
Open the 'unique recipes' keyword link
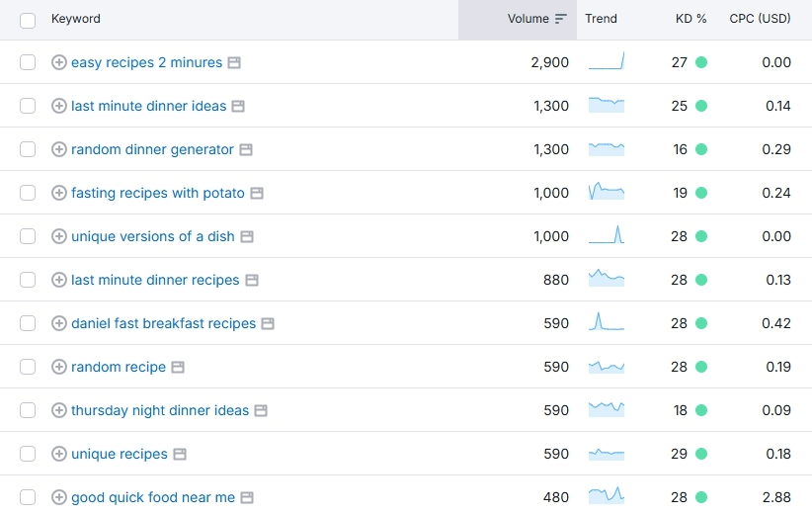tap(120, 454)
